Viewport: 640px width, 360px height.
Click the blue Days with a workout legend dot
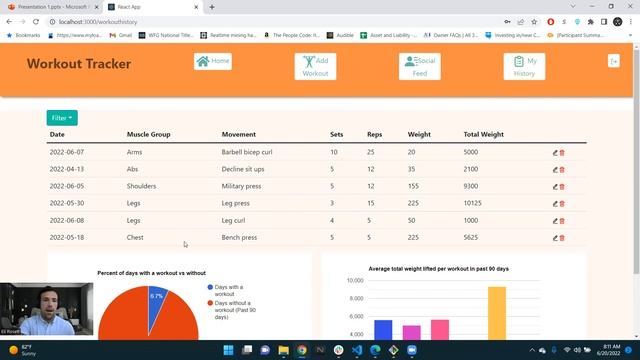click(210, 287)
